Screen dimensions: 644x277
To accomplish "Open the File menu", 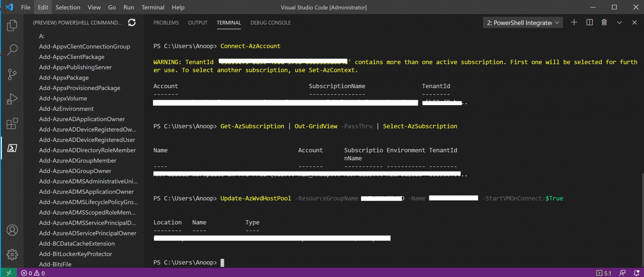I will (x=26, y=7).
